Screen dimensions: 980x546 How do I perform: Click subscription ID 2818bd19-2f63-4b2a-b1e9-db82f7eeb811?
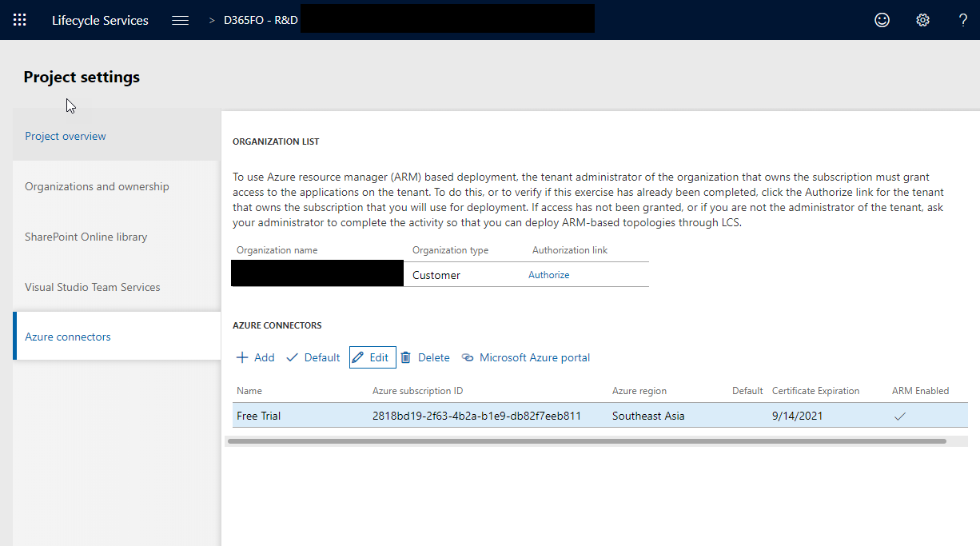[x=476, y=416]
